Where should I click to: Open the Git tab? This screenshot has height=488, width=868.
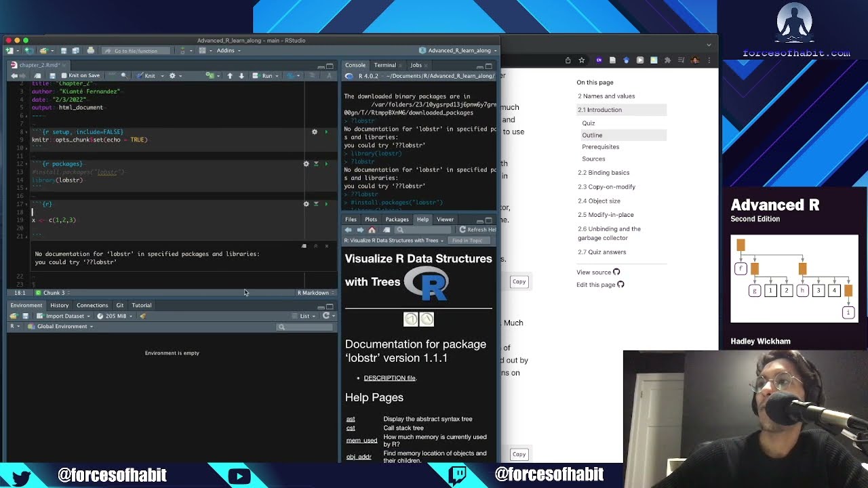pyautogui.click(x=119, y=306)
